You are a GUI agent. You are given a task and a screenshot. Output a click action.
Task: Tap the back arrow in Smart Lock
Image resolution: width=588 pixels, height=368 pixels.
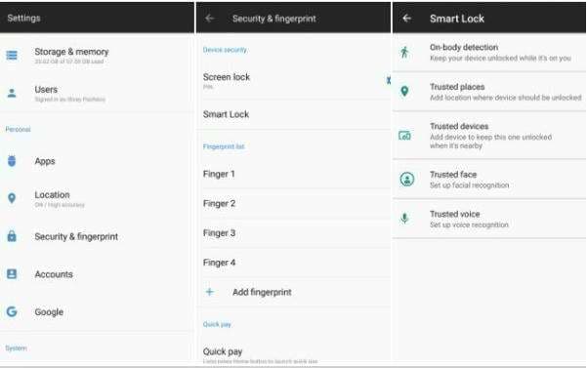click(407, 18)
